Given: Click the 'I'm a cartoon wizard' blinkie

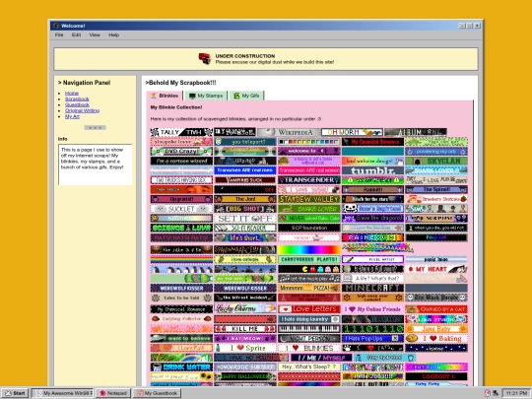Looking at the screenshot, I should [181, 161].
